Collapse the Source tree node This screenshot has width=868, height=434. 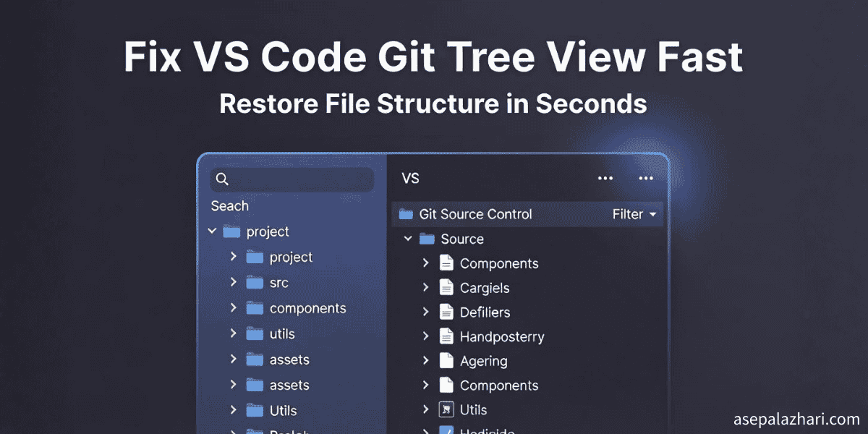tap(407, 239)
